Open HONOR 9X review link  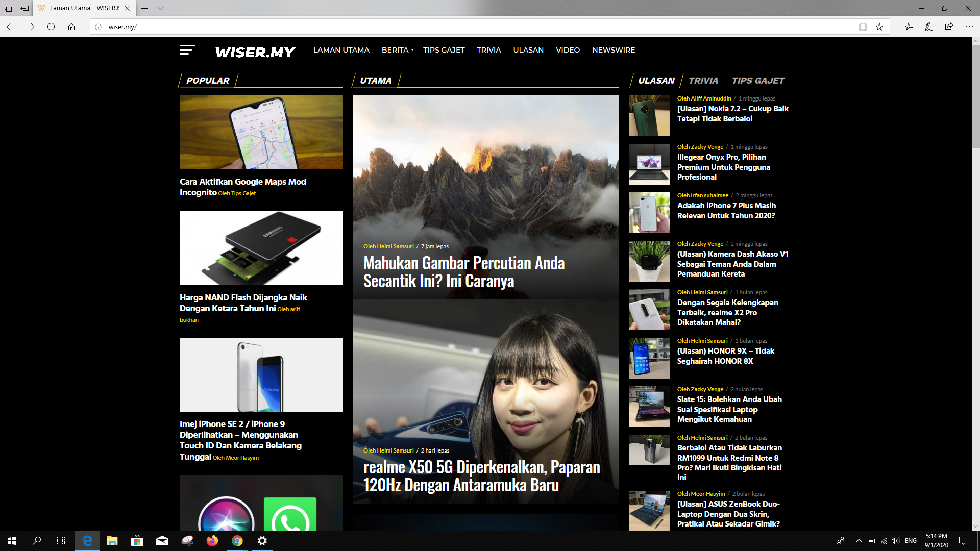pyautogui.click(x=725, y=356)
